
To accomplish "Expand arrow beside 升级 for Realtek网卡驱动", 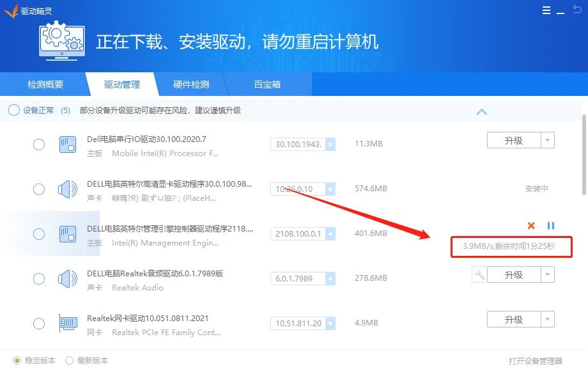I will pos(548,319).
